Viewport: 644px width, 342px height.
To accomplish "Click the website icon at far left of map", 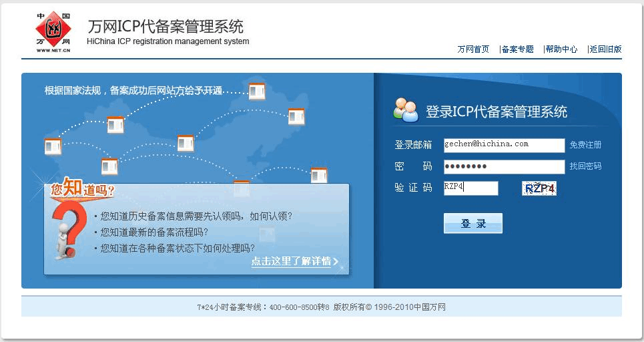I will [53, 146].
